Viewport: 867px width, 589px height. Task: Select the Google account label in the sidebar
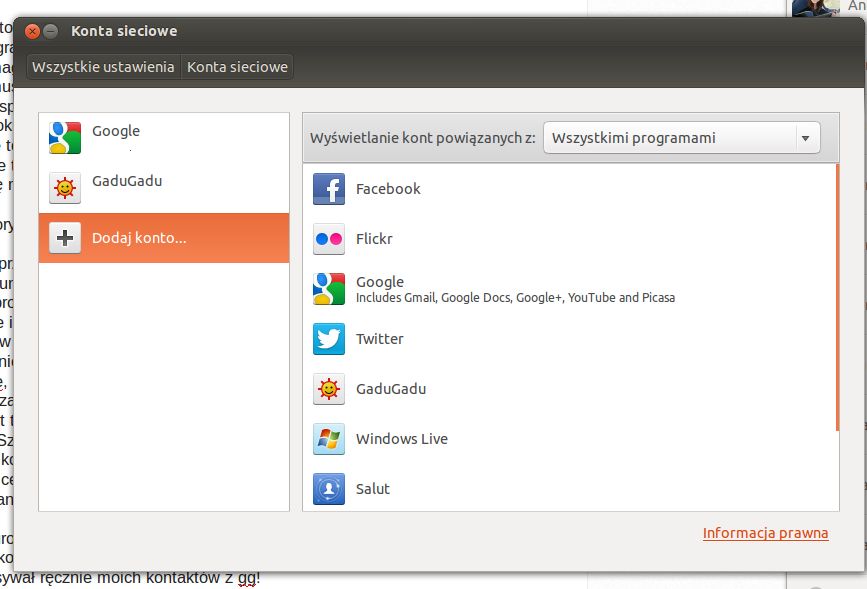pos(116,131)
